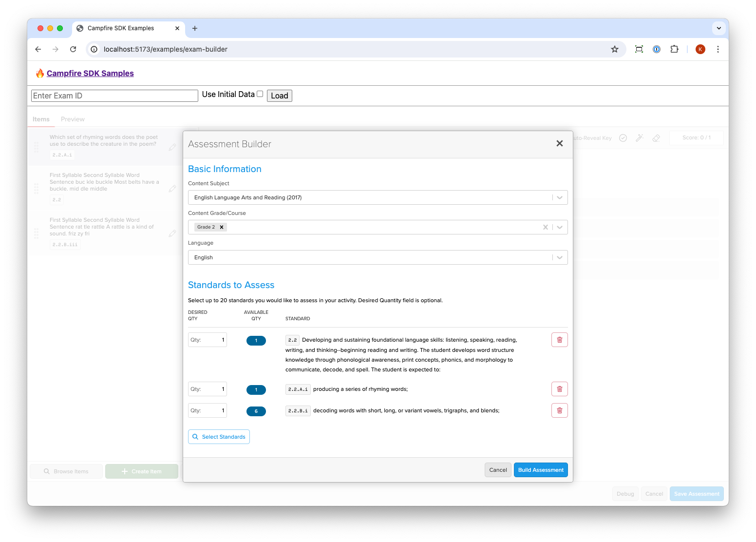Screen dimensions: 756x542
Task: Click the Qty field for standard 2.2
Action: tap(208, 340)
